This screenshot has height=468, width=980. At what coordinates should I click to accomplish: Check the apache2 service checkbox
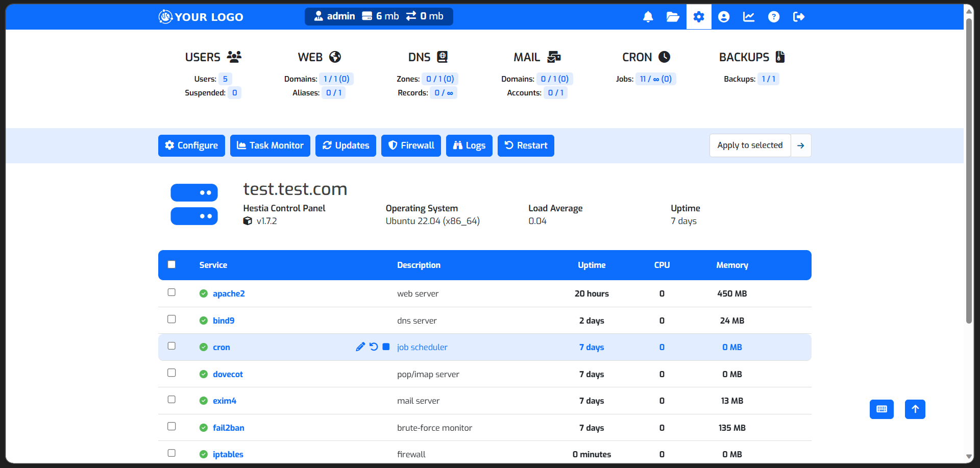pyautogui.click(x=171, y=292)
